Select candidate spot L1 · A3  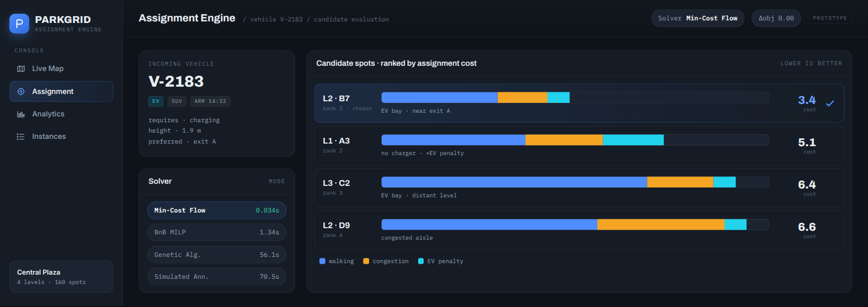[x=579, y=146]
